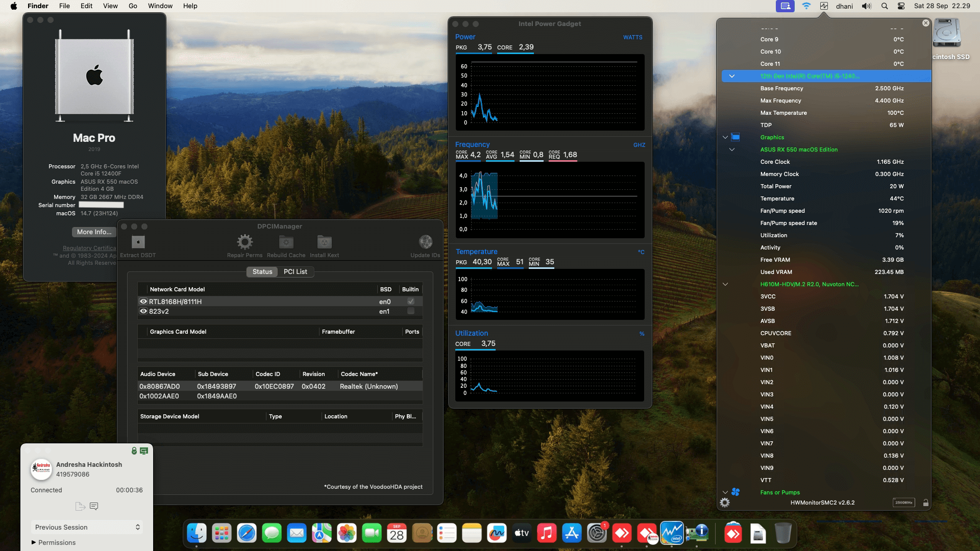Viewport: 980px width, 551px height.
Task: Click the Extract DSDT icon in DPCIManager
Action: tap(137, 242)
